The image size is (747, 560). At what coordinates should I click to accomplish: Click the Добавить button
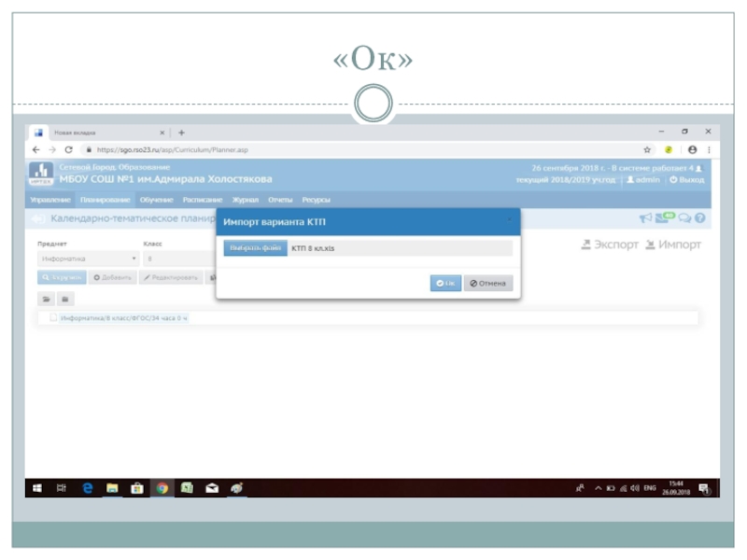pos(112,277)
